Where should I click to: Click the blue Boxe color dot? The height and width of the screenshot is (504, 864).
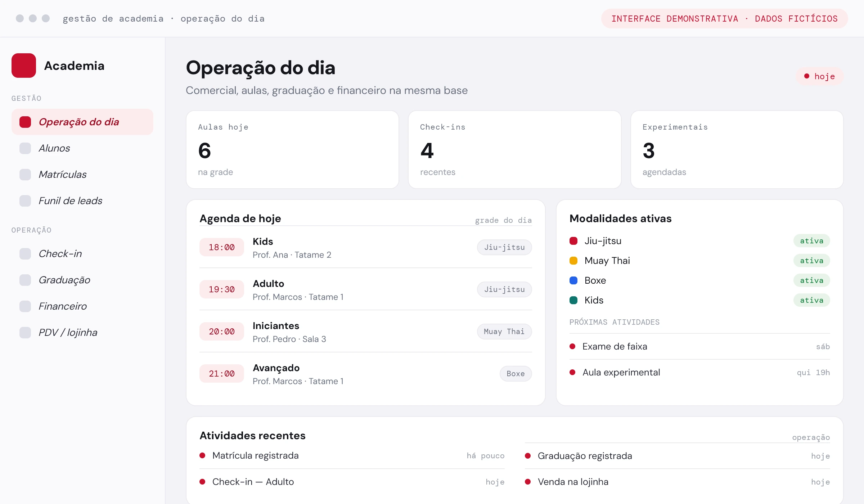click(x=573, y=280)
